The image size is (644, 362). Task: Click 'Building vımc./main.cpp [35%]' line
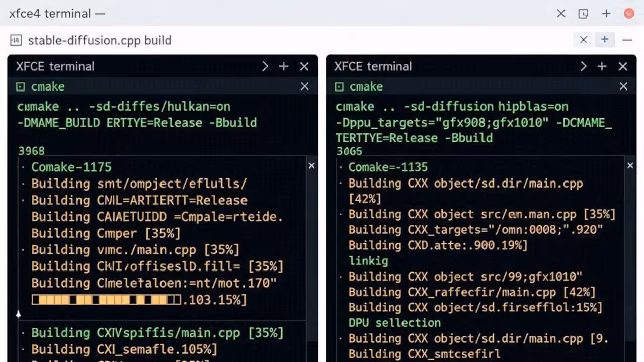point(135,250)
